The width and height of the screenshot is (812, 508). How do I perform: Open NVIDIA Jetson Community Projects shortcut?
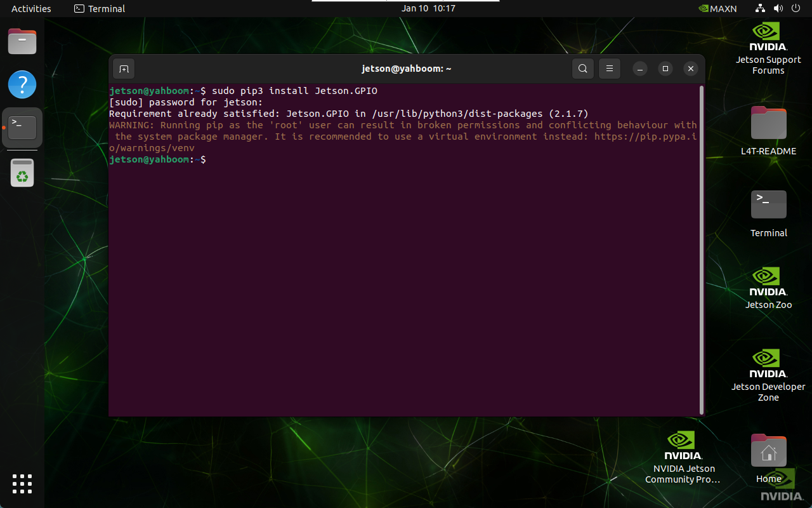(683, 456)
